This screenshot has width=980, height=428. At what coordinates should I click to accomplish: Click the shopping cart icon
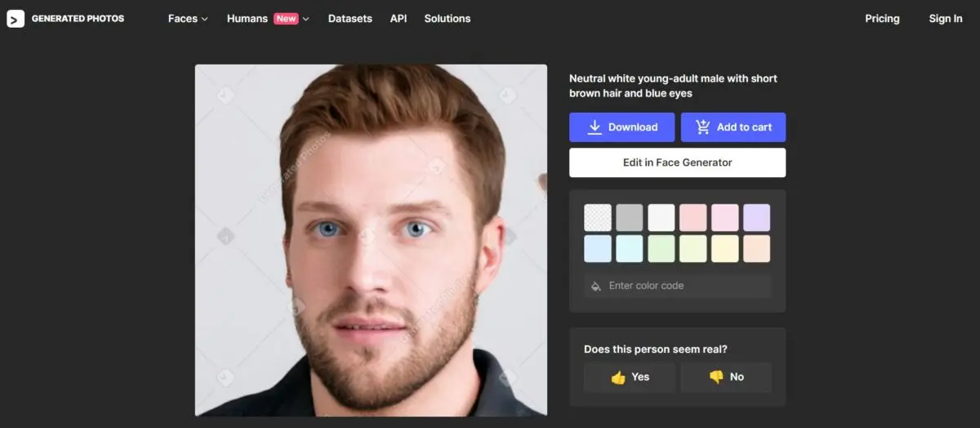click(702, 127)
